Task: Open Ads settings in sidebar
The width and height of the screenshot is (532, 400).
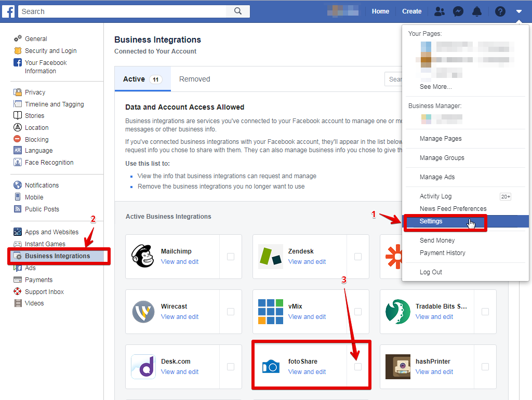Action: (30, 268)
